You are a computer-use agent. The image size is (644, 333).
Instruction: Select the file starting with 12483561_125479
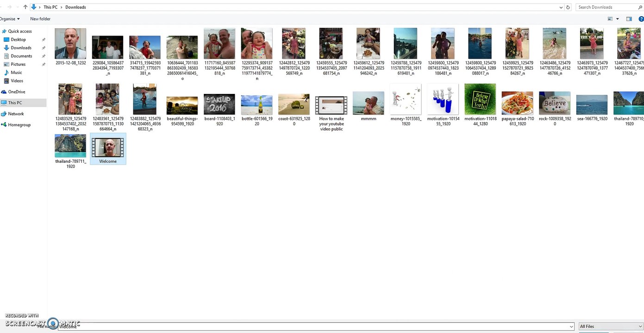click(108, 107)
